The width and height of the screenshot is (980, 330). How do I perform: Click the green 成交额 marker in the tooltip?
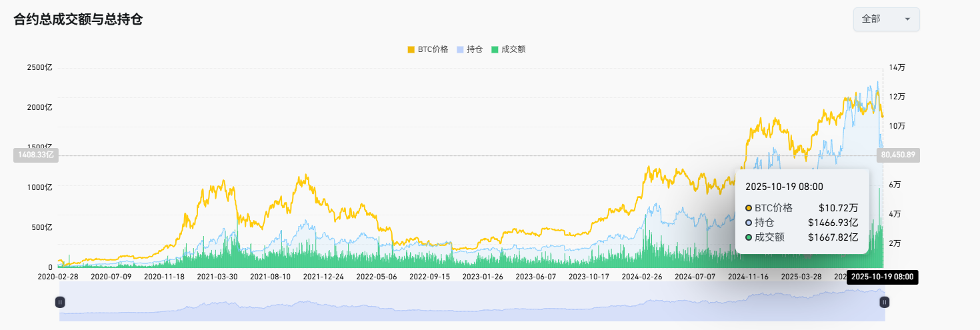[749, 237]
